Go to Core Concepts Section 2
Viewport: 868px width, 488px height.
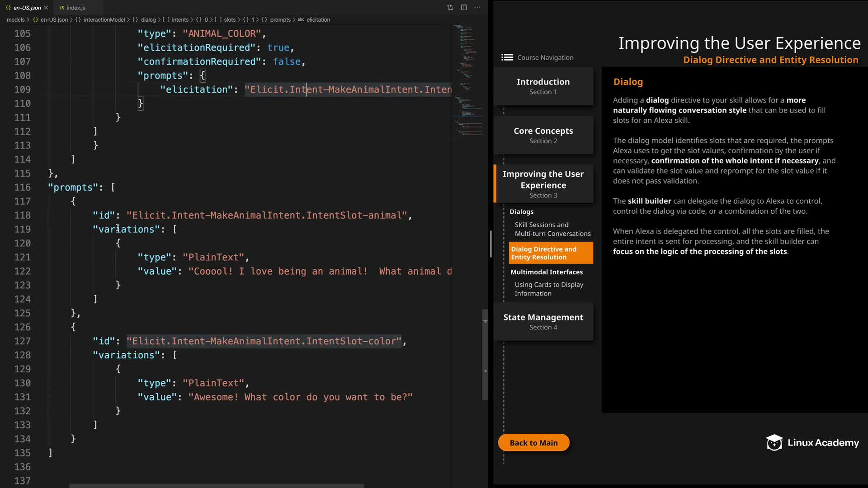coord(543,135)
